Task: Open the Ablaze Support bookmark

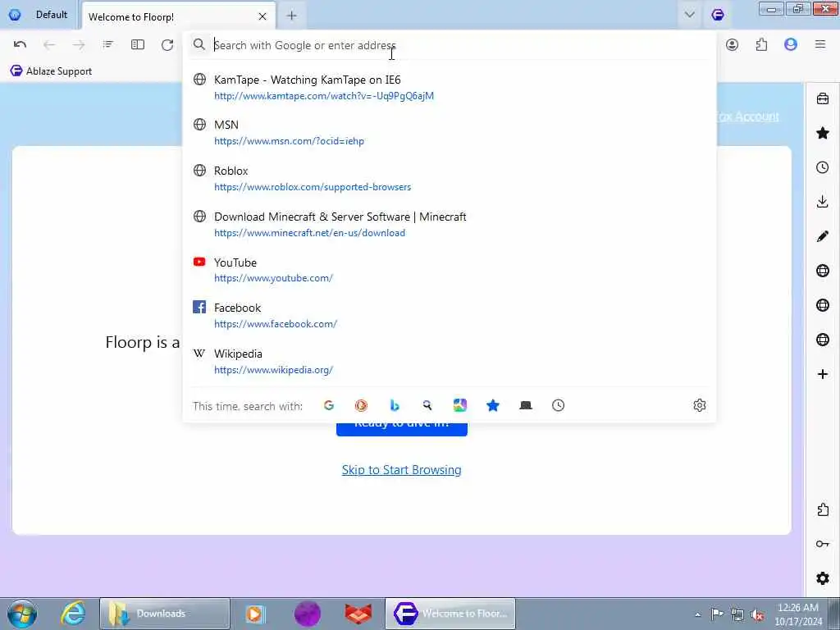Action: (x=52, y=71)
